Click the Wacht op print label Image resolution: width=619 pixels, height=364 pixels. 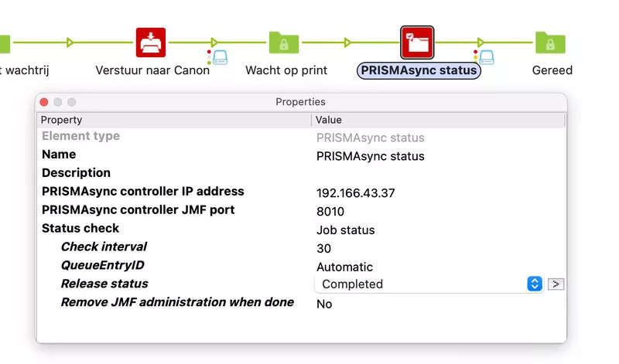point(286,70)
